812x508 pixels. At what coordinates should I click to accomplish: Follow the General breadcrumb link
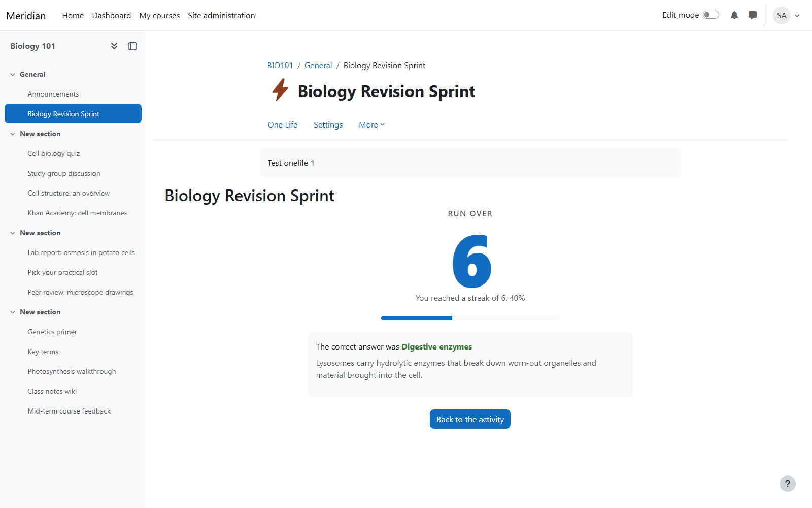[318, 65]
